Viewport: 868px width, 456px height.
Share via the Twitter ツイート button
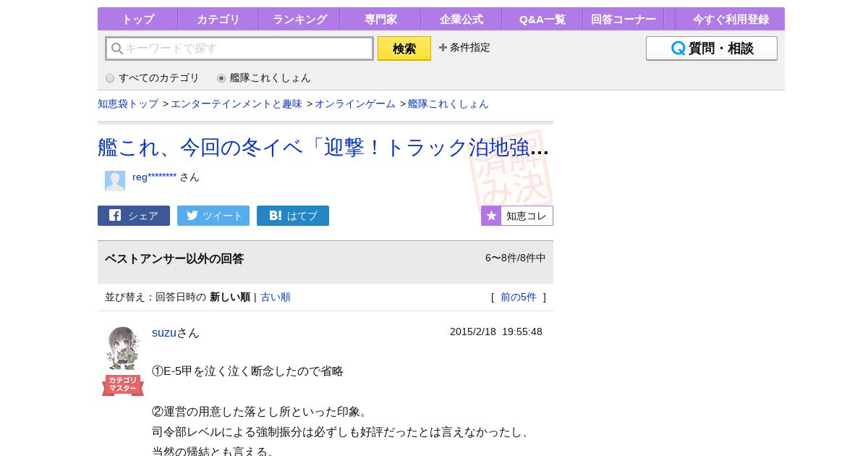[x=213, y=216]
